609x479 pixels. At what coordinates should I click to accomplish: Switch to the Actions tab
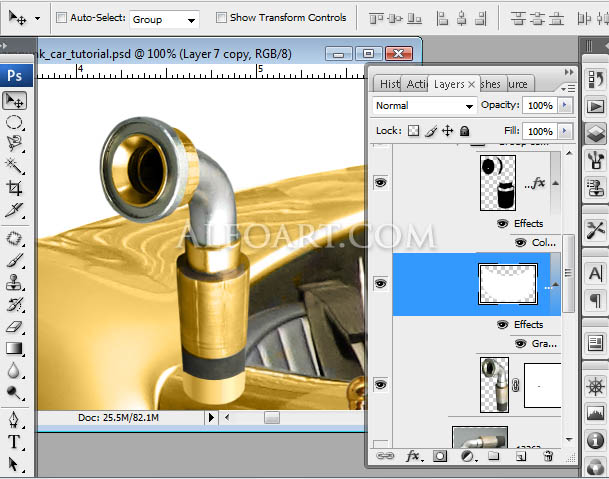[416, 84]
